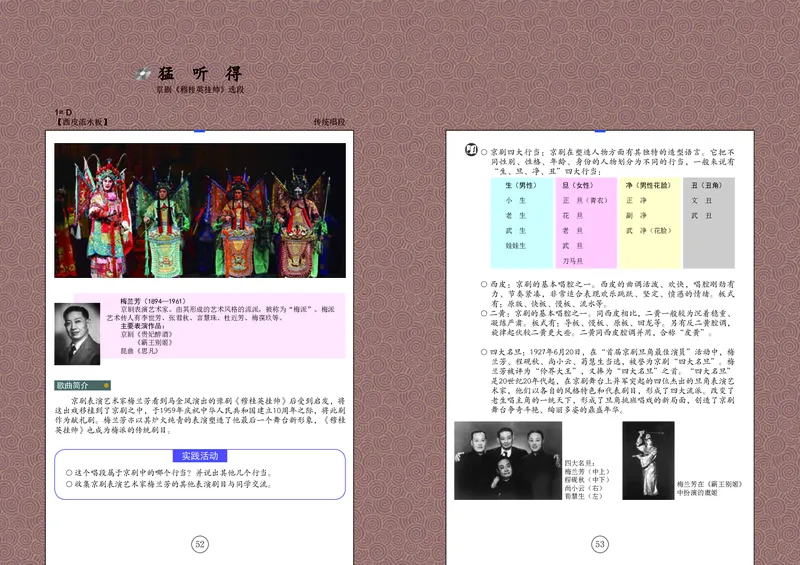Click the cell 副净
The height and width of the screenshot is (565, 800).
point(636,215)
